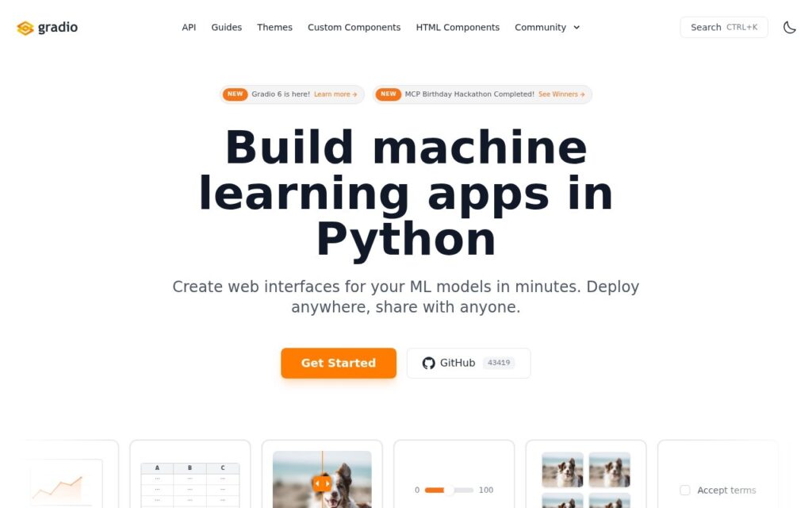The width and height of the screenshot is (812, 508).
Task: Click the orange NEW badge for Gradio 6
Action: pos(235,94)
